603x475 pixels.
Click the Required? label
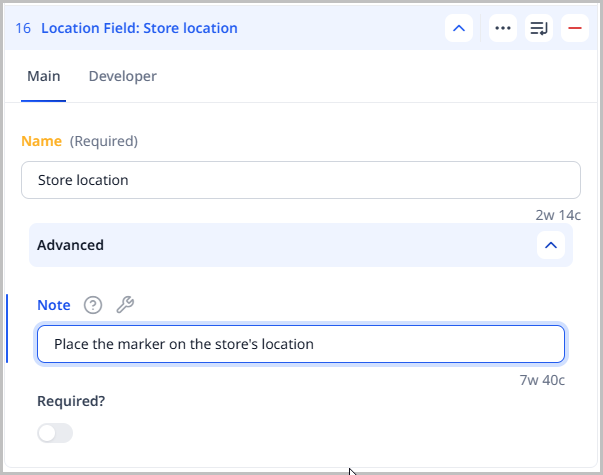point(71,401)
